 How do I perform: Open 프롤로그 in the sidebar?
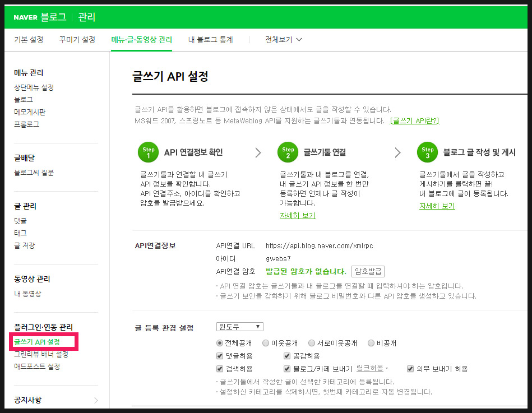(26, 124)
